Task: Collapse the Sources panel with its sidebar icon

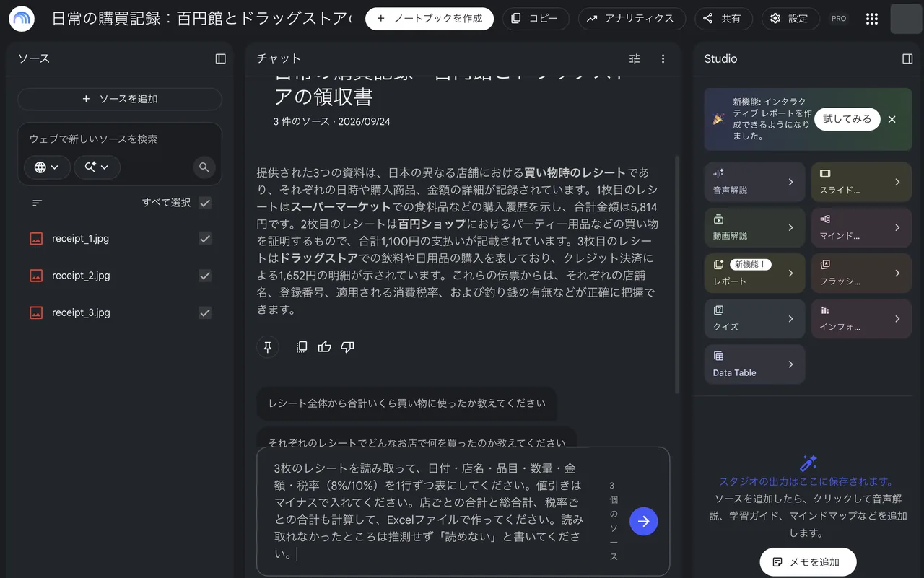Action: point(221,59)
